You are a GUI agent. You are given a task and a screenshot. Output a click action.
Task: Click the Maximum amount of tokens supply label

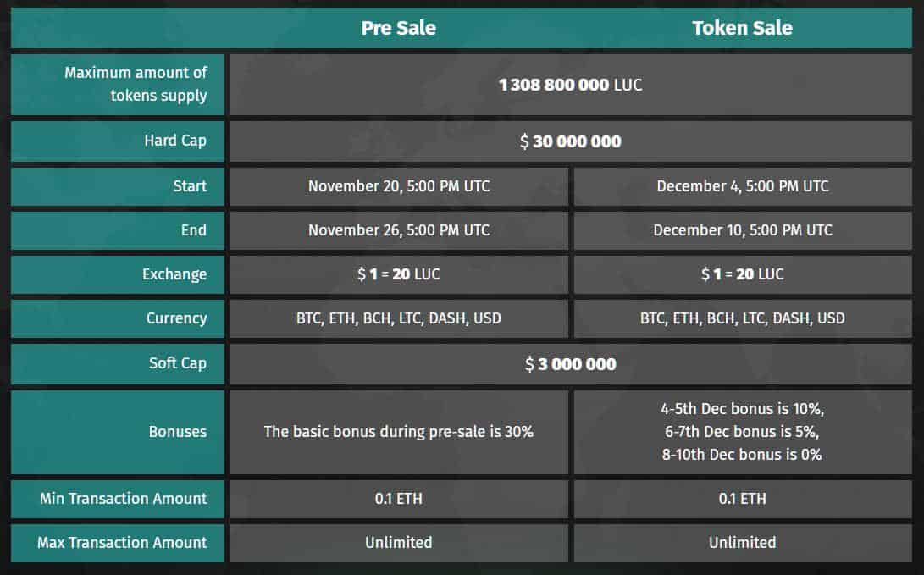click(136, 84)
